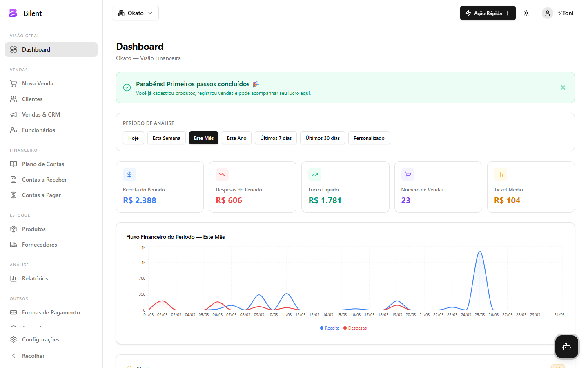Open Relatórios under Análise
The width and height of the screenshot is (588, 368).
coord(34,278)
